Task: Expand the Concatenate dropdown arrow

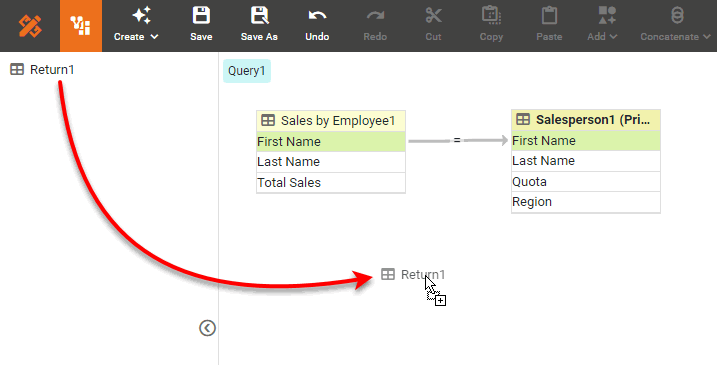Action: click(x=706, y=37)
